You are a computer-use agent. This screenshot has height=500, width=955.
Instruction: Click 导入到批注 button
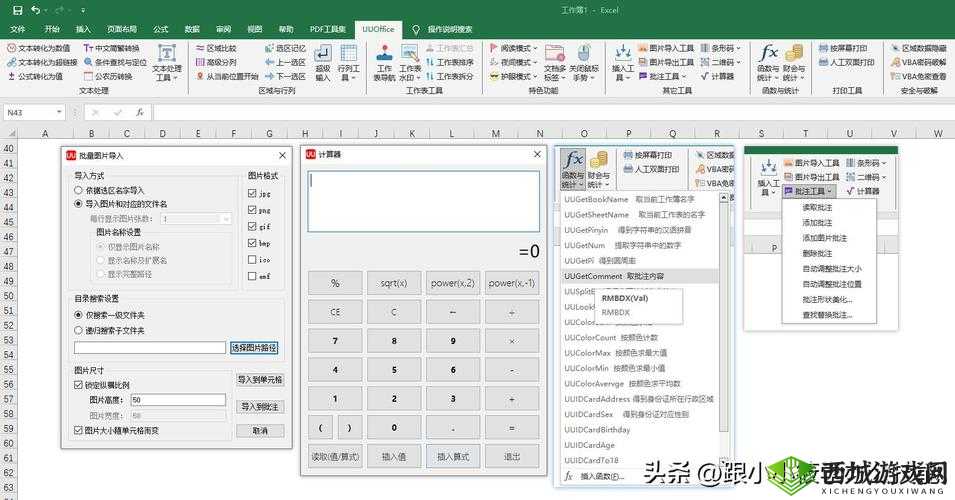tap(260, 406)
